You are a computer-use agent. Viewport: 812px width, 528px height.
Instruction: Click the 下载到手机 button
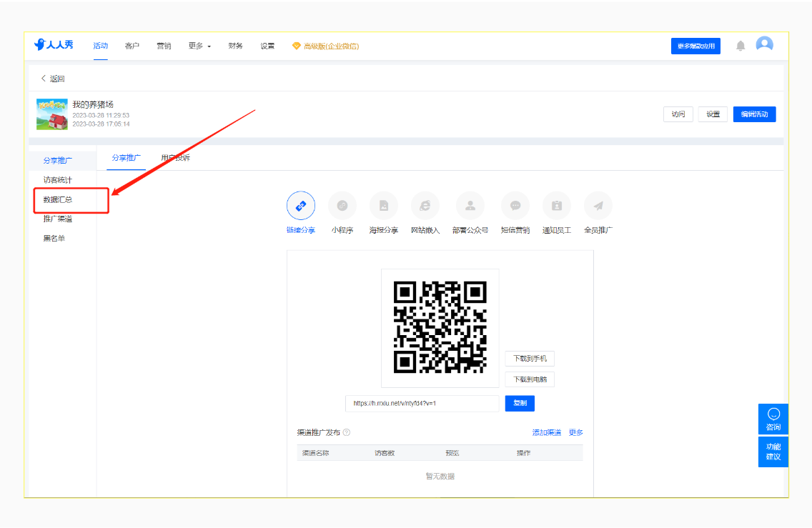coord(530,359)
